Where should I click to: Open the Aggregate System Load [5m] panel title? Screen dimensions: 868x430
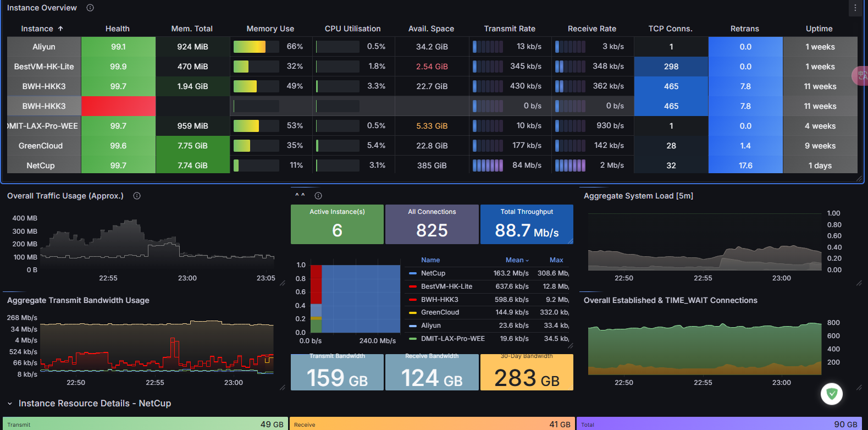point(638,196)
